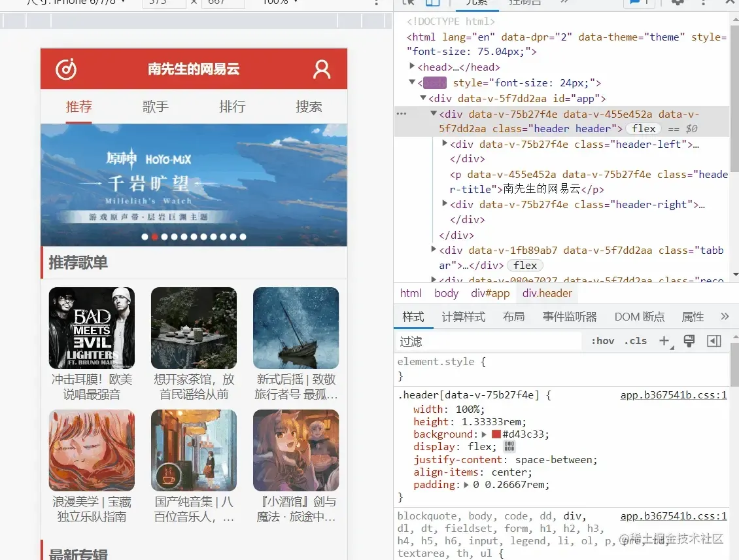This screenshot has height=560, width=739.
Task: Toggle flex badge on header element
Action: pyautogui.click(x=644, y=129)
